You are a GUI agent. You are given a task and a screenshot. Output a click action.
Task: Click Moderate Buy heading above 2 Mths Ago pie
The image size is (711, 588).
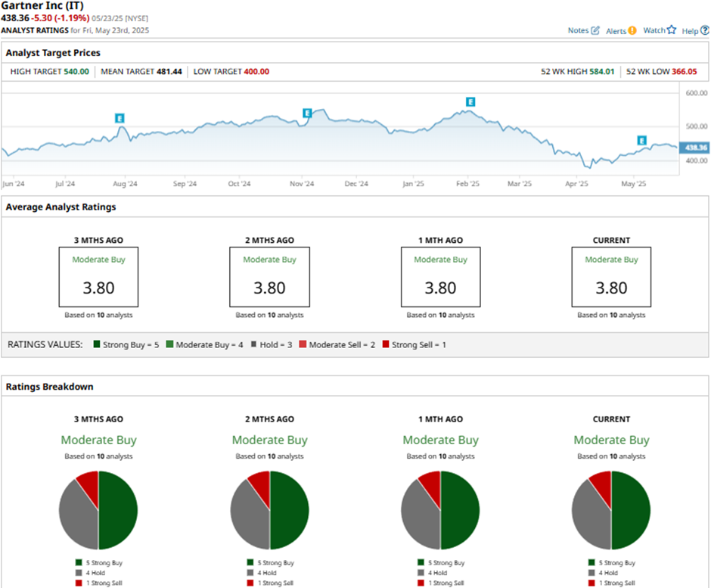click(269, 440)
